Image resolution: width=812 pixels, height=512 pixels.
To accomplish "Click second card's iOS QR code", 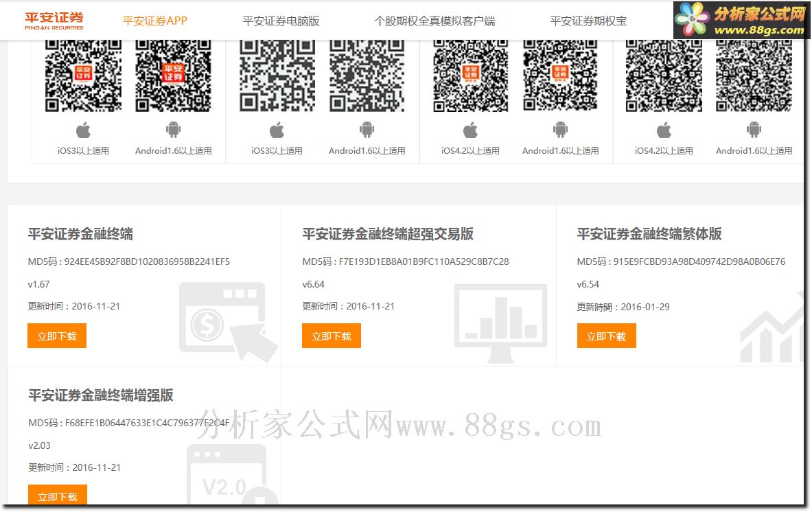I will (277, 75).
